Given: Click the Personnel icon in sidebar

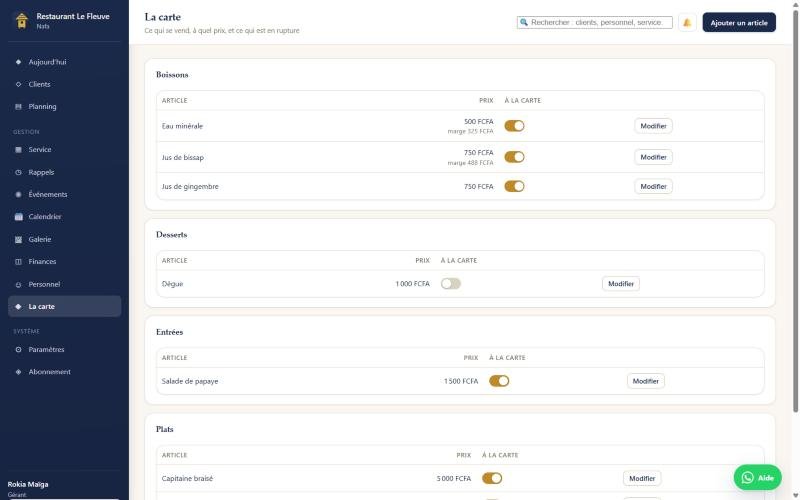Looking at the screenshot, I should [18, 285].
